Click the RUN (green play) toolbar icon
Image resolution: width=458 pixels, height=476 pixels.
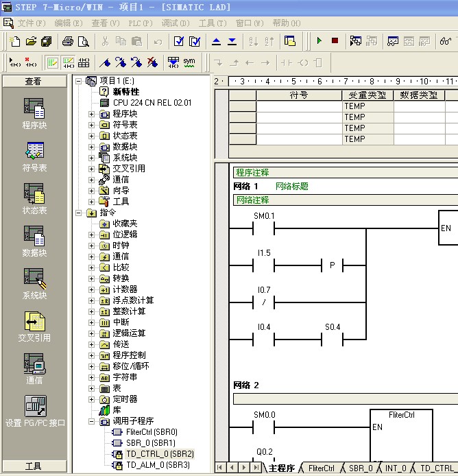tap(319, 41)
